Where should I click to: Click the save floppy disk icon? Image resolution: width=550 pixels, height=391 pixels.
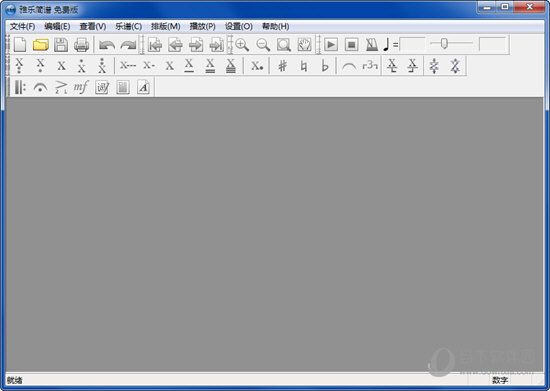tap(61, 45)
